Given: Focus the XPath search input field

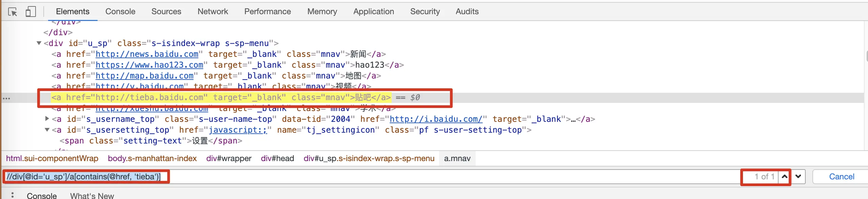Looking at the screenshot, I should pos(373,177).
